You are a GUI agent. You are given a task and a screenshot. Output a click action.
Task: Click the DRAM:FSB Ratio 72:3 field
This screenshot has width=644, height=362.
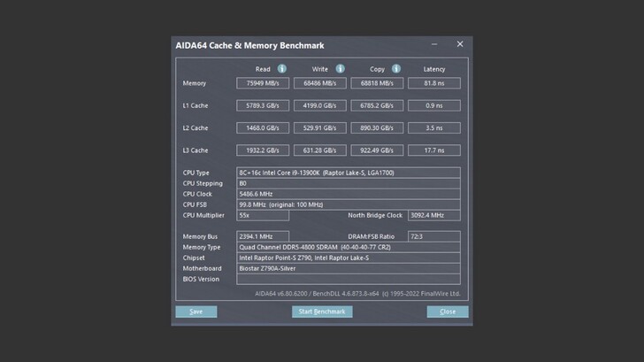[x=433, y=236]
